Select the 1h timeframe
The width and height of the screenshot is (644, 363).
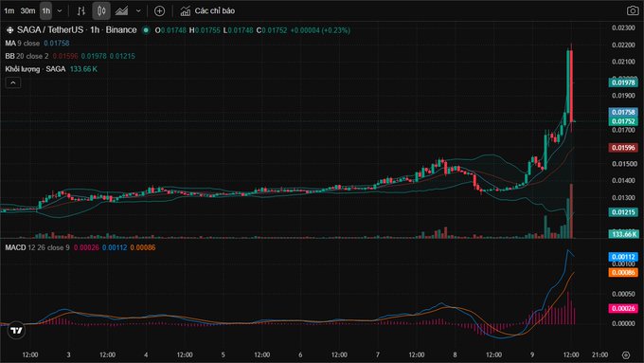point(46,11)
